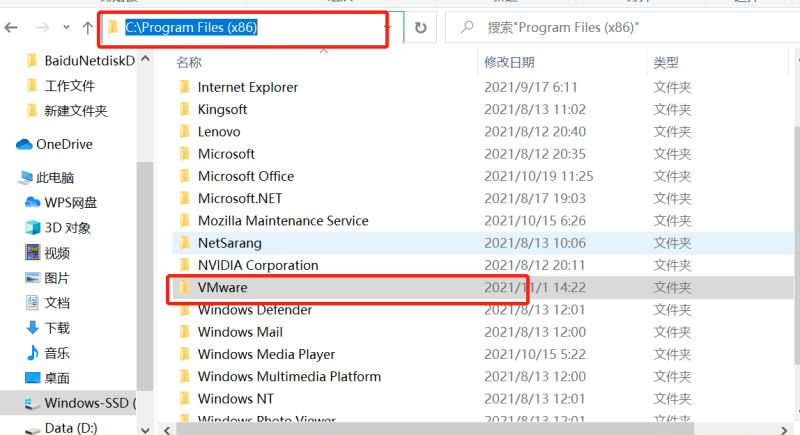Open WPS网盘 from the navigation pane
Screen dimensions: 800x435
click(70, 202)
